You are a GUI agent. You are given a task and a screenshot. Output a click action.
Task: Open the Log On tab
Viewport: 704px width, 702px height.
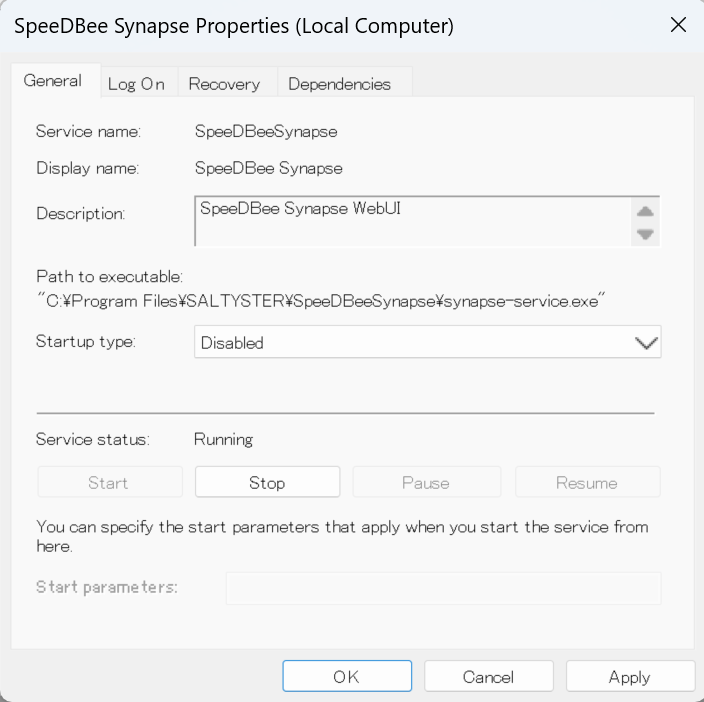pyautogui.click(x=136, y=84)
